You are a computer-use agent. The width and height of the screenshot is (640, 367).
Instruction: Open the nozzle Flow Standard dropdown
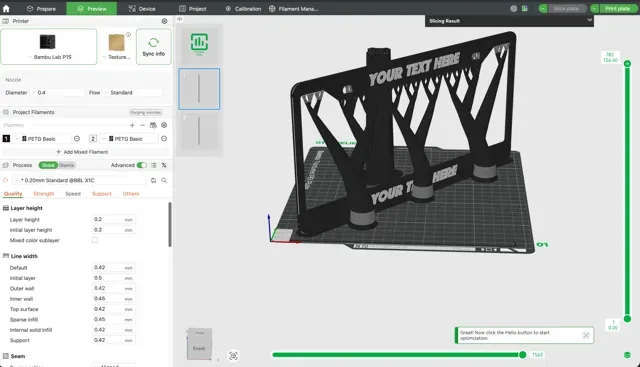(x=133, y=93)
